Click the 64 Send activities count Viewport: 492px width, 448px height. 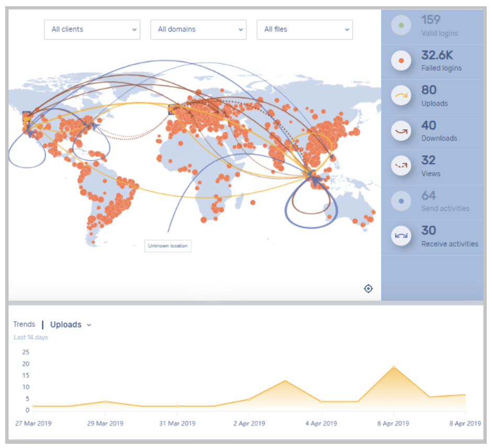click(429, 195)
